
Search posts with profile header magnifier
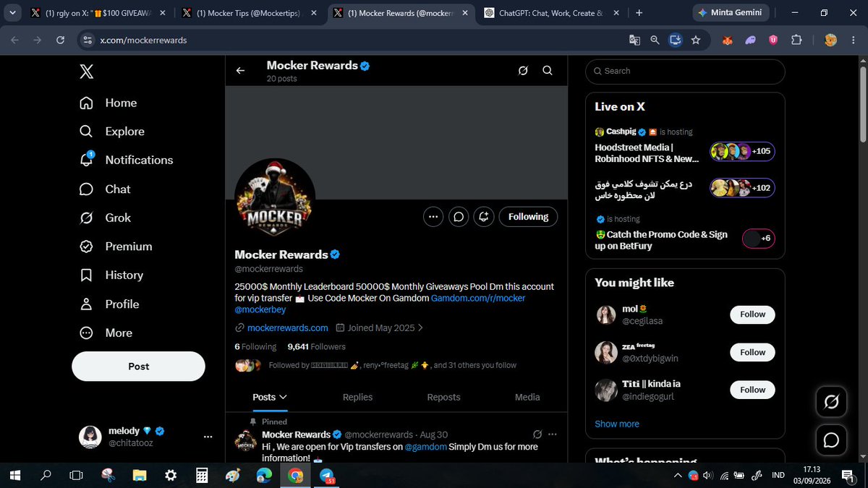pyautogui.click(x=548, y=71)
